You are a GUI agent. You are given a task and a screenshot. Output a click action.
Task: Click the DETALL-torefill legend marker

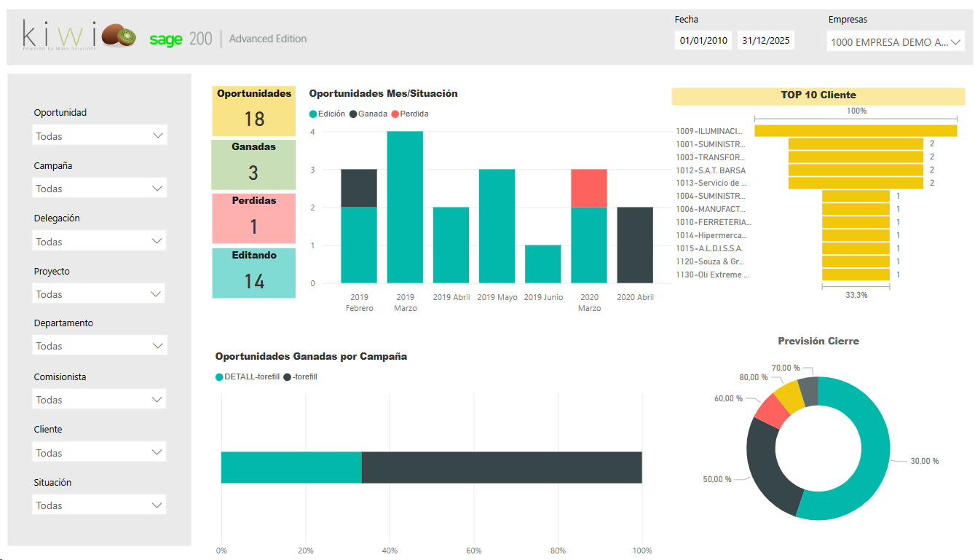click(x=219, y=377)
